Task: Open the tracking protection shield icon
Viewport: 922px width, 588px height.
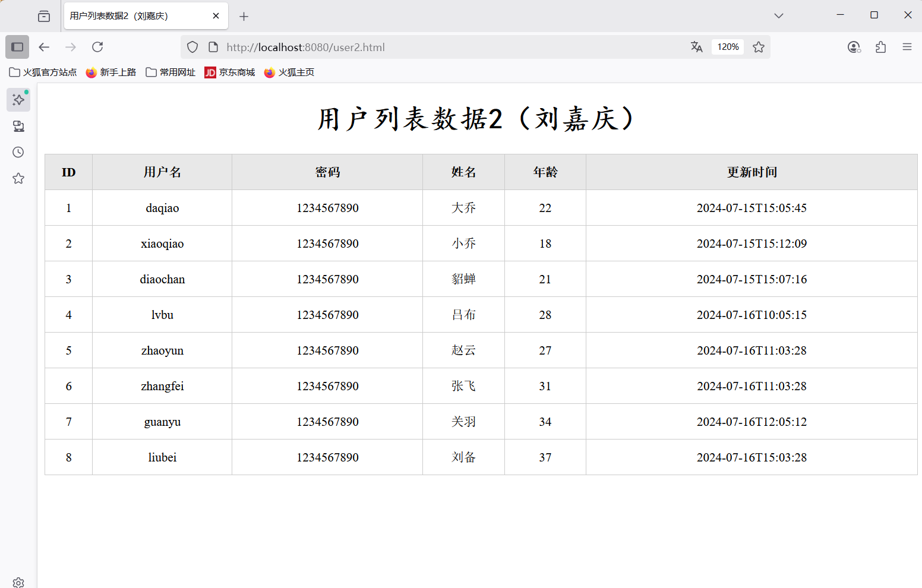Action: [192, 47]
